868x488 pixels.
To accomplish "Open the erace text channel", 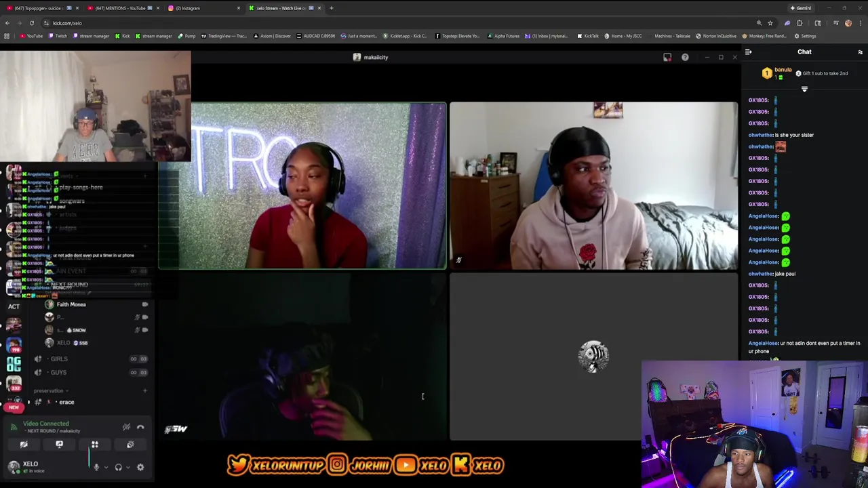I will coord(66,402).
